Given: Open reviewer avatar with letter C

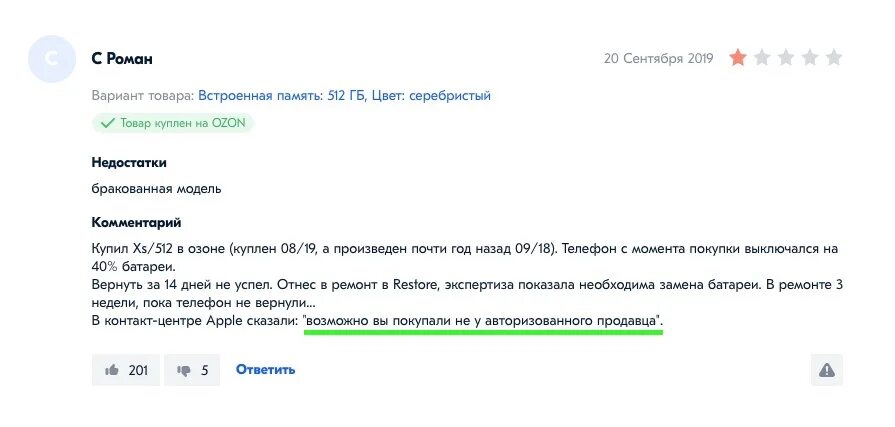Looking at the screenshot, I should (52, 59).
